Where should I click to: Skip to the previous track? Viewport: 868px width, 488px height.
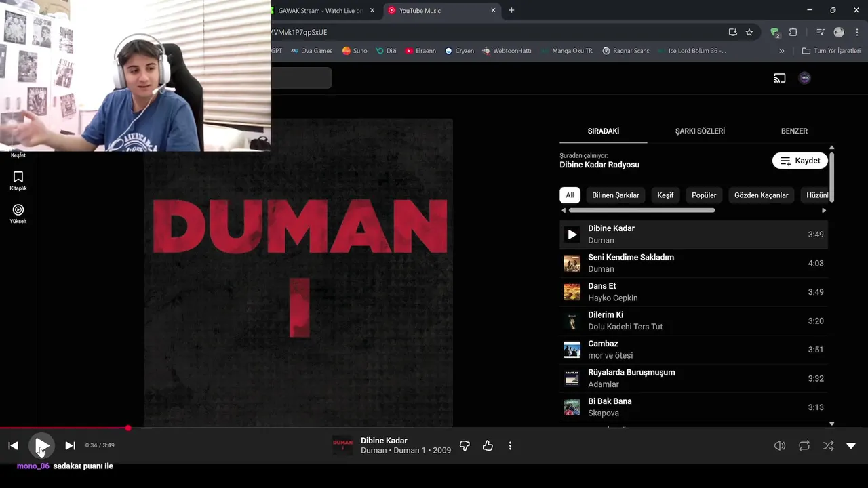[13, 445]
